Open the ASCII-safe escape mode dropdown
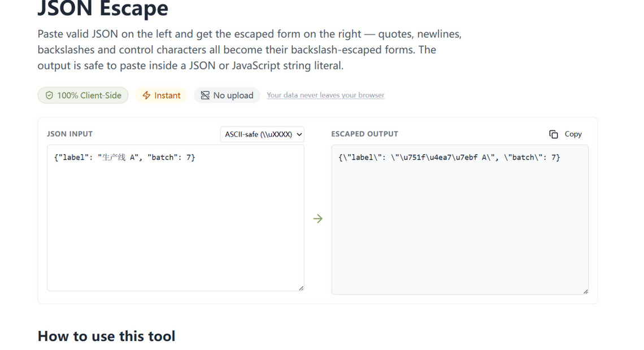The width and height of the screenshot is (644, 350). [x=262, y=134]
